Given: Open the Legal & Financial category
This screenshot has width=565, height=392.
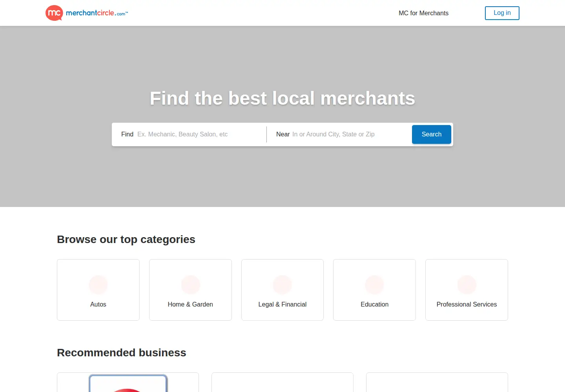Looking at the screenshot, I should point(282,290).
